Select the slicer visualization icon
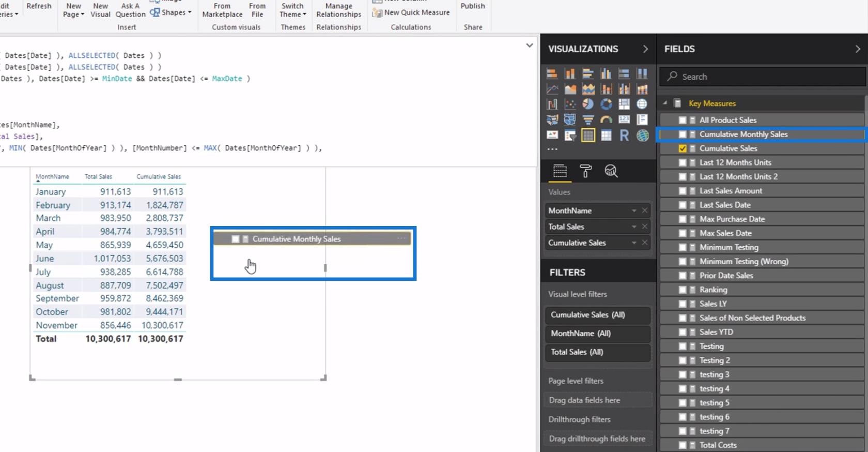The image size is (868, 452). [570, 135]
